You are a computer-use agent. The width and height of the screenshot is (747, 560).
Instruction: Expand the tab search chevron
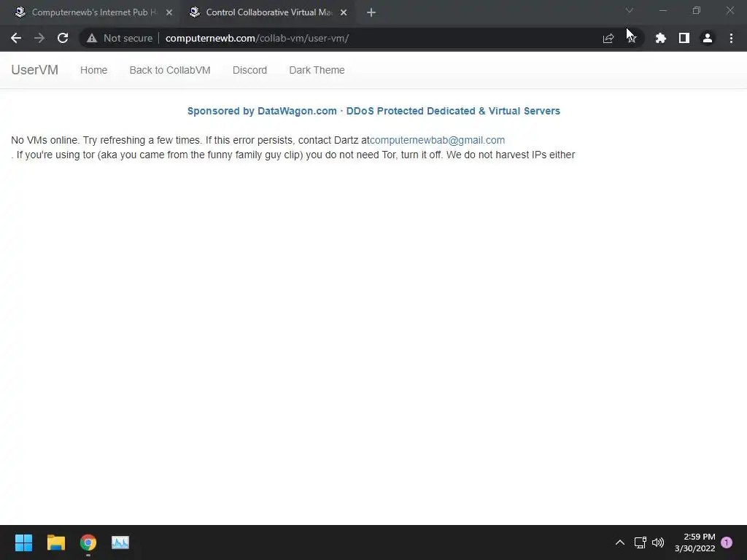point(630,10)
